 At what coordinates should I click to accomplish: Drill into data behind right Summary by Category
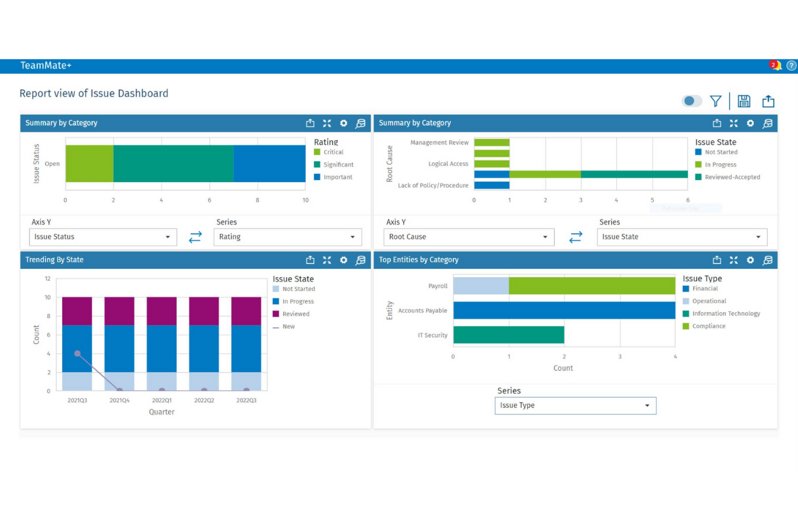[x=767, y=123]
